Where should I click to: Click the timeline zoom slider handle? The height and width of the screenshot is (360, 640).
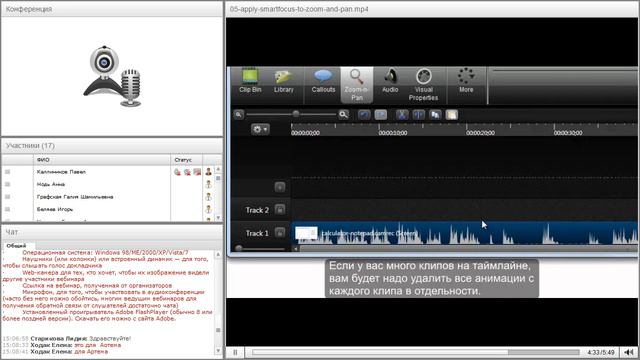click(x=296, y=114)
